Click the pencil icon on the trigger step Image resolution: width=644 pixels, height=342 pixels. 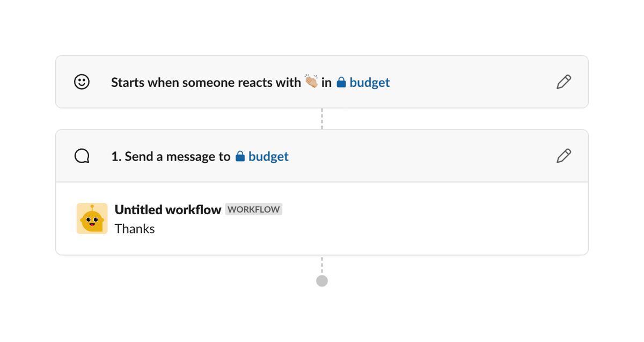point(563,82)
